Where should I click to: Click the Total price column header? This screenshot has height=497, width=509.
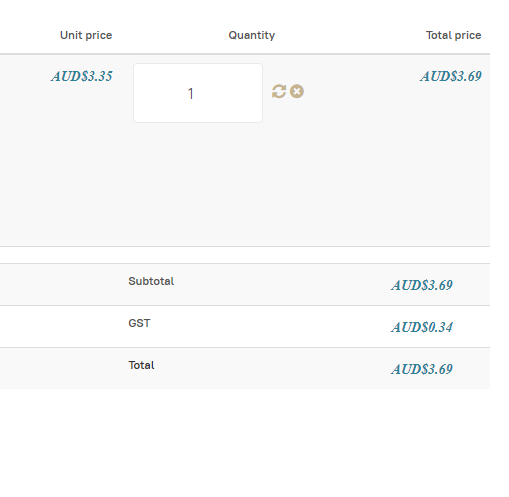tap(453, 35)
